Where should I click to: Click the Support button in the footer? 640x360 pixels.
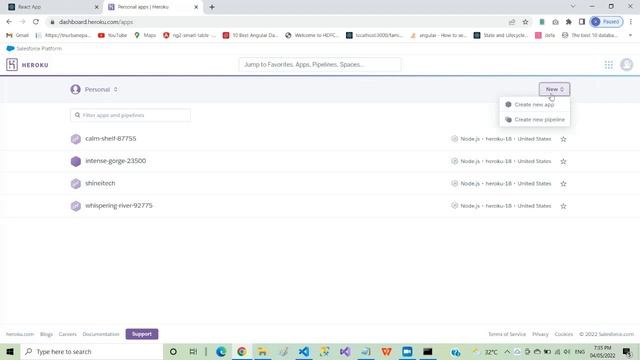tap(142, 334)
